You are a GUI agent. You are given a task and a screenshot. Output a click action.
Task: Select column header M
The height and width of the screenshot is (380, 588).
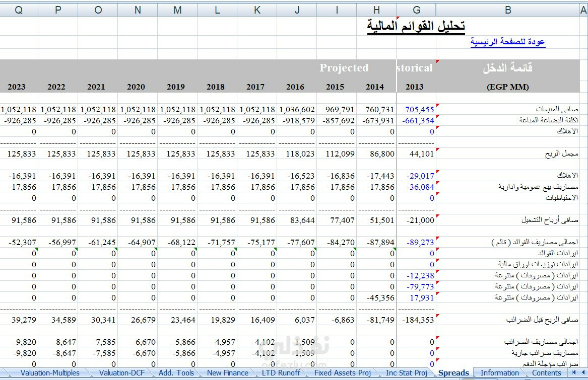[x=177, y=10]
